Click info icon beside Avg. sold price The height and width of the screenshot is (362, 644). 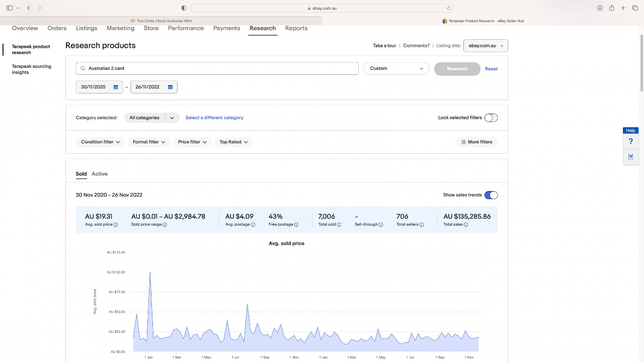click(116, 225)
